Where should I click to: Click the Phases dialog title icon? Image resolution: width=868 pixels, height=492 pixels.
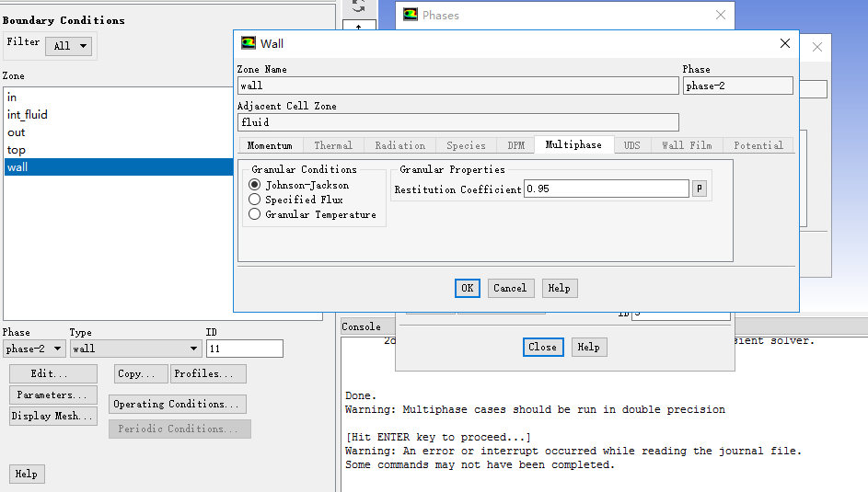pos(411,15)
